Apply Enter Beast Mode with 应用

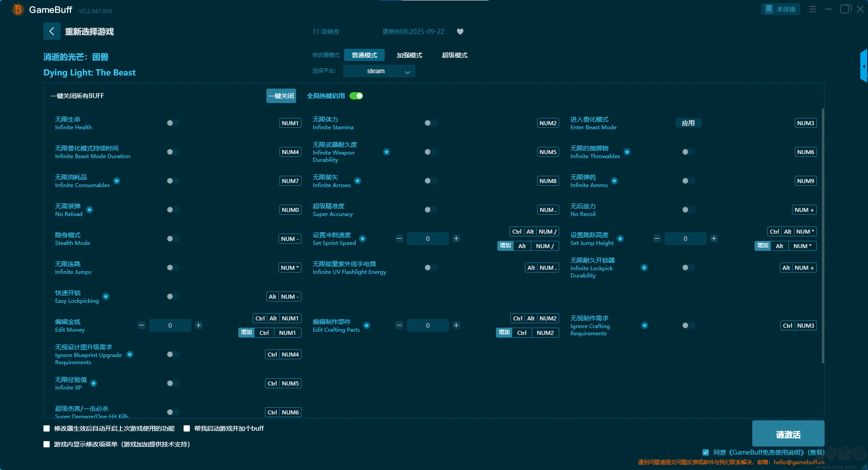(x=688, y=123)
